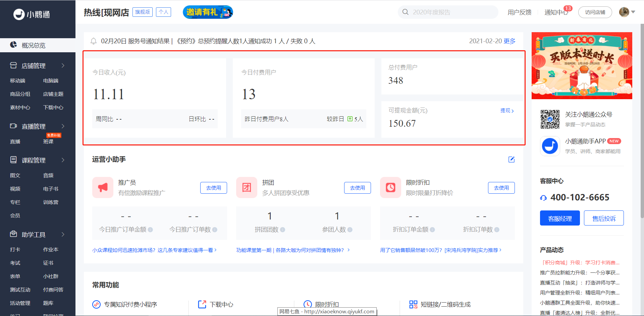Click the 短链接/二维码生成 QR icon

pyautogui.click(x=413, y=304)
